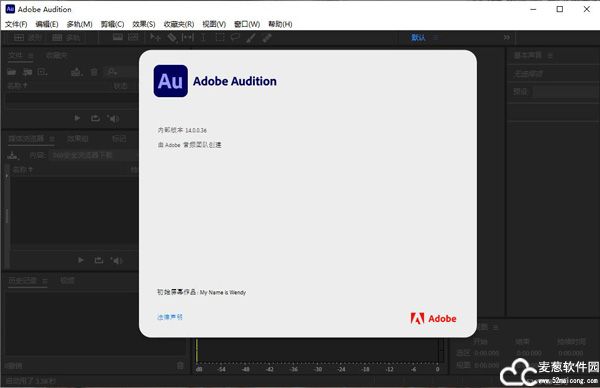This screenshot has width=600, height=388.
Task: Click the Adobe logo in About dialog
Action: pos(433,318)
